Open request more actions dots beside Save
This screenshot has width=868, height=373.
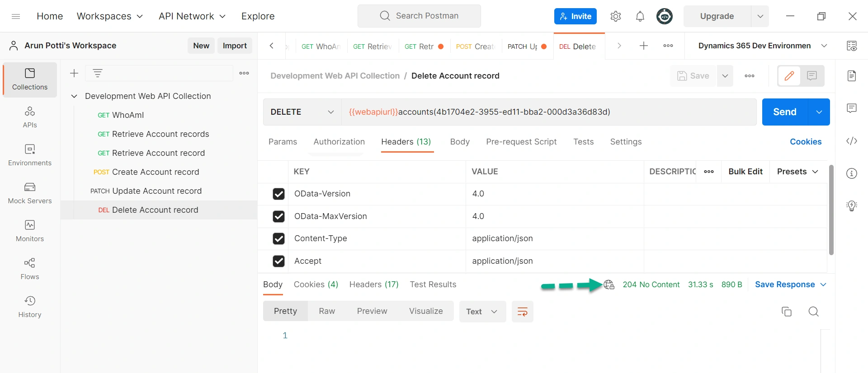tap(750, 76)
